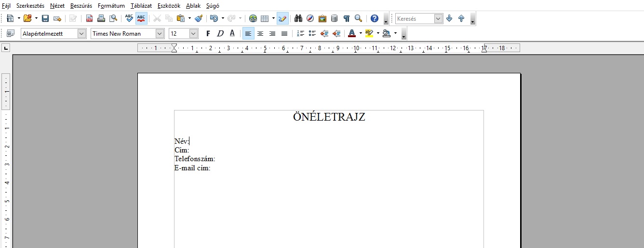Image resolution: width=644 pixels, height=248 pixels.
Task: Find next with down arrow button
Action: pyautogui.click(x=449, y=18)
